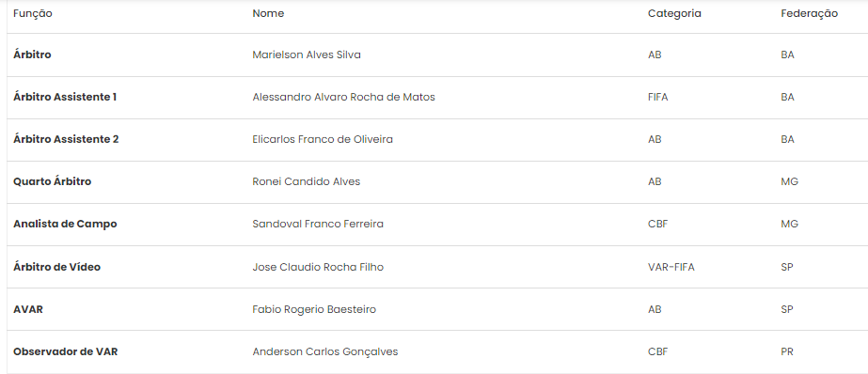The height and width of the screenshot is (374, 868).
Task: Select the Árbitro de Vídeo label
Action: click(x=56, y=267)
